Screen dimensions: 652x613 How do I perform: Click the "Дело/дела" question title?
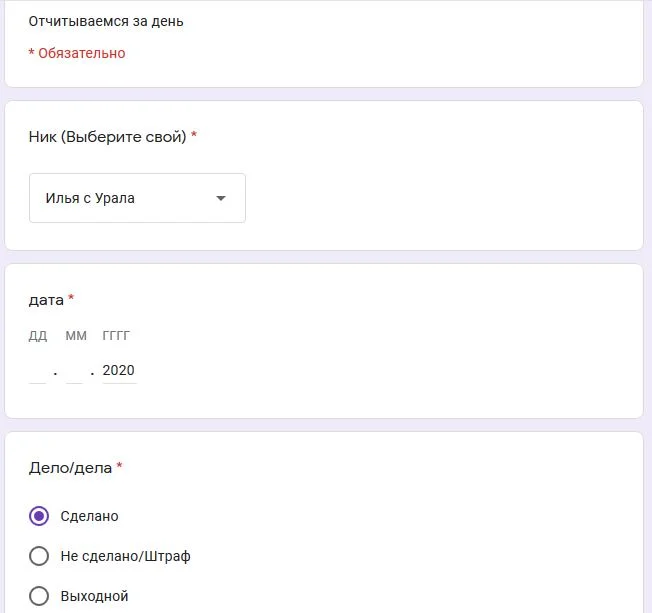click(70, 467)
